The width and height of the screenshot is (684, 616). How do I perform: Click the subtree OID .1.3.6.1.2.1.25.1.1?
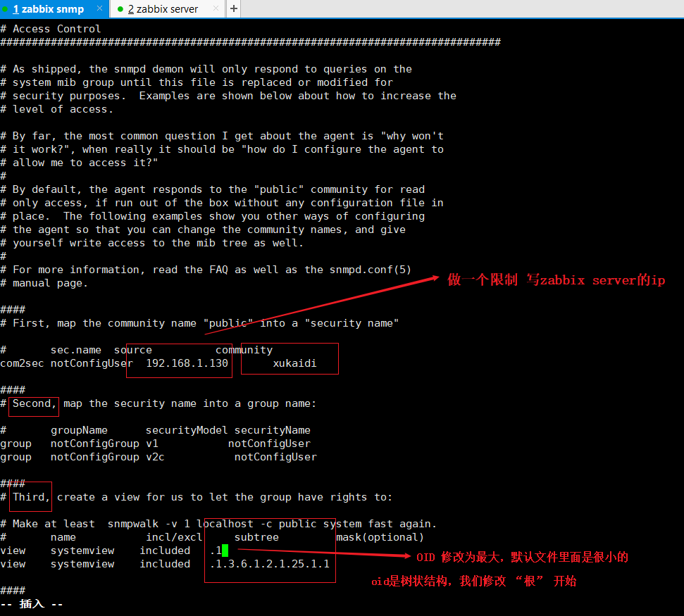[x=270, y=564]
